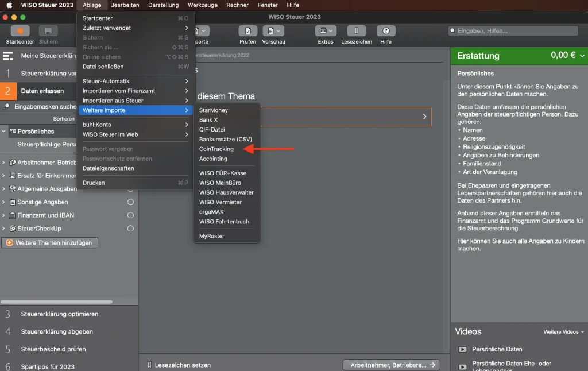Select CoinTracking from the import submenu

(x=216, y=149)
